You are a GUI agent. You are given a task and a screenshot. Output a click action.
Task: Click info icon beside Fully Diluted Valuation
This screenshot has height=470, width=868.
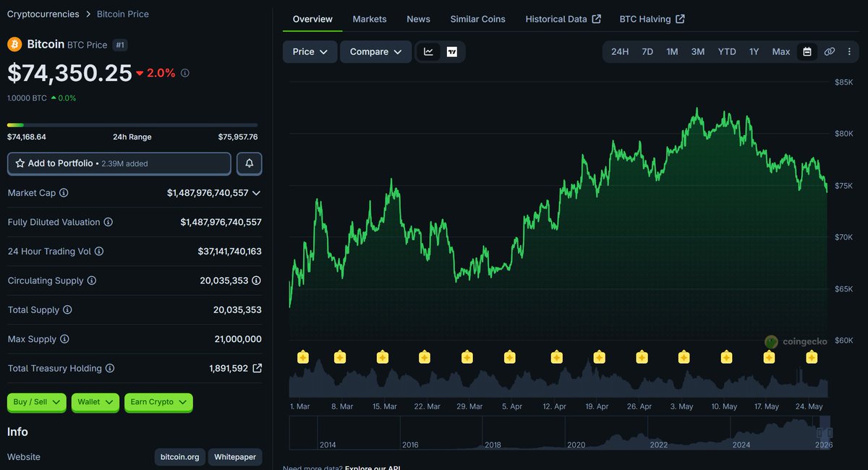pyautogui.click(x=108, y=223)
